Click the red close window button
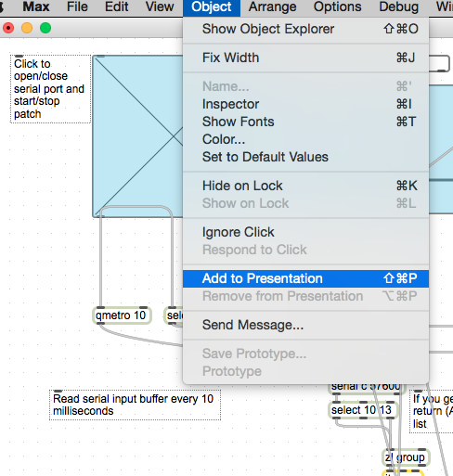Screen dimensions: 453x476 pos(8,28)
